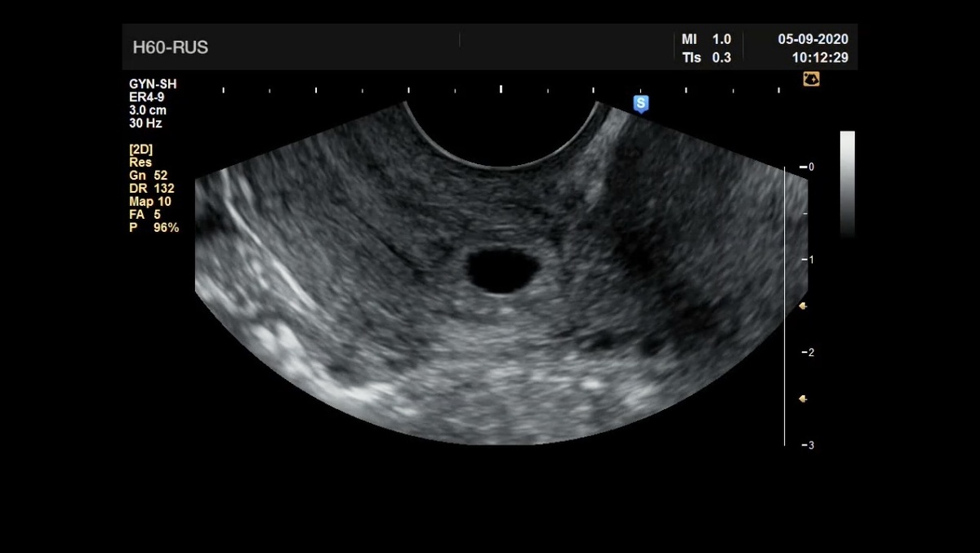The width and height of the screenshot is (980, 553).
Task: Click the blue S probe orientation marker
Action: [641, 104]
